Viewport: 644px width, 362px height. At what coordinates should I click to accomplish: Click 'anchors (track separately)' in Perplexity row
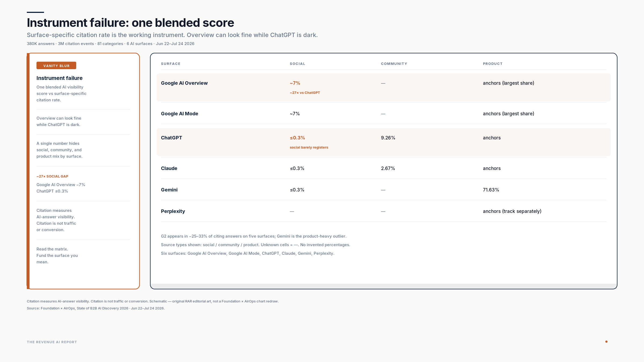tap(512, 211)
